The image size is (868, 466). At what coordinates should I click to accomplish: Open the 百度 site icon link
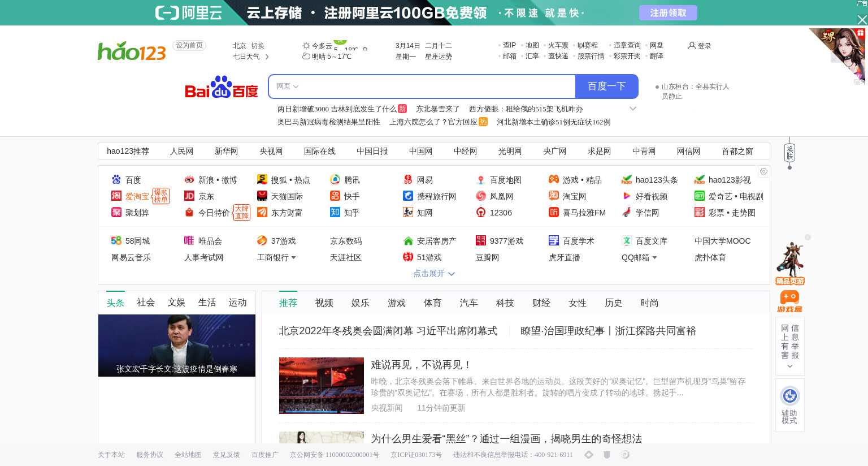point(116,180)
